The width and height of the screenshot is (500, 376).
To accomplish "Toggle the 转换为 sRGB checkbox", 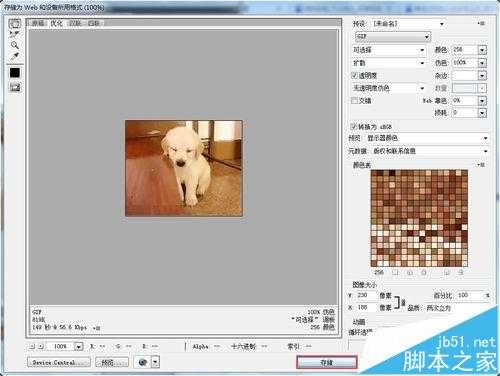I will [x=353, y=126].
